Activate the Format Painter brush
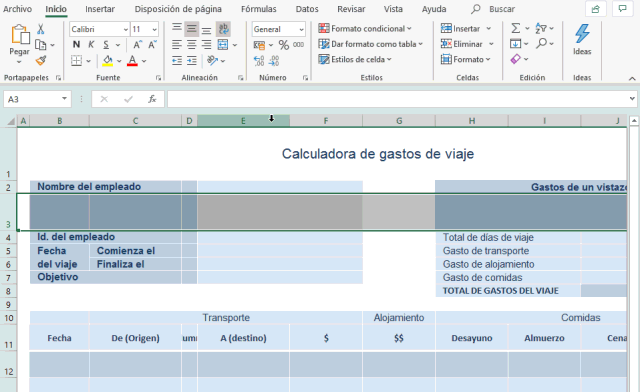Image resolution: width=640 pixels, height=392 pixels. (40, 60)
